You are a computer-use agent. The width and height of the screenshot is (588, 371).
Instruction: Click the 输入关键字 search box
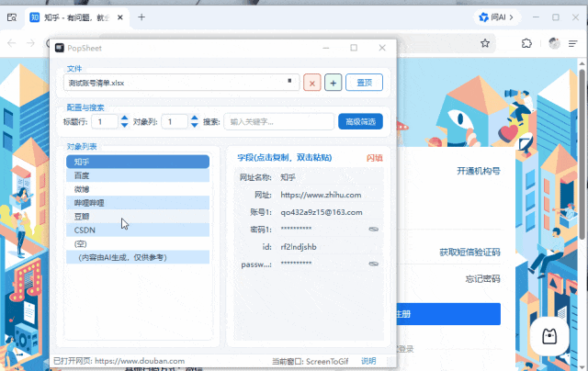point(278,122)
